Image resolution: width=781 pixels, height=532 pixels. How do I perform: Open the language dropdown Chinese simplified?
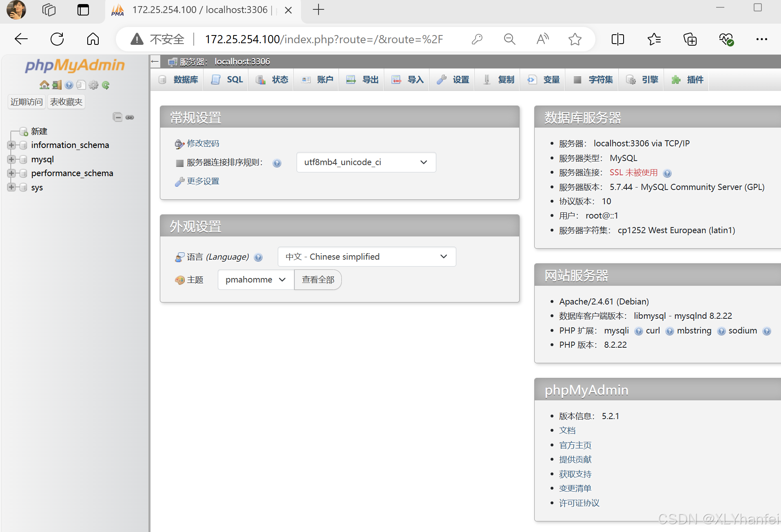click(367, 257)
